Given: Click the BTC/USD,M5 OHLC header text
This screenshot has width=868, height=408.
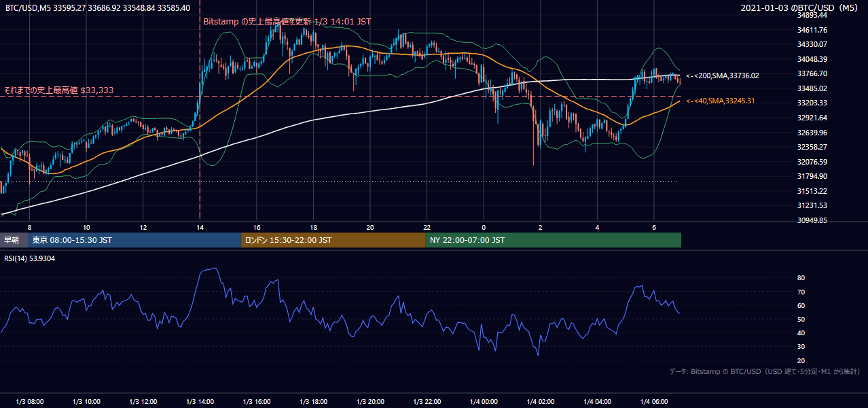Looking at the screenshot, I should (x=98, y=7).
